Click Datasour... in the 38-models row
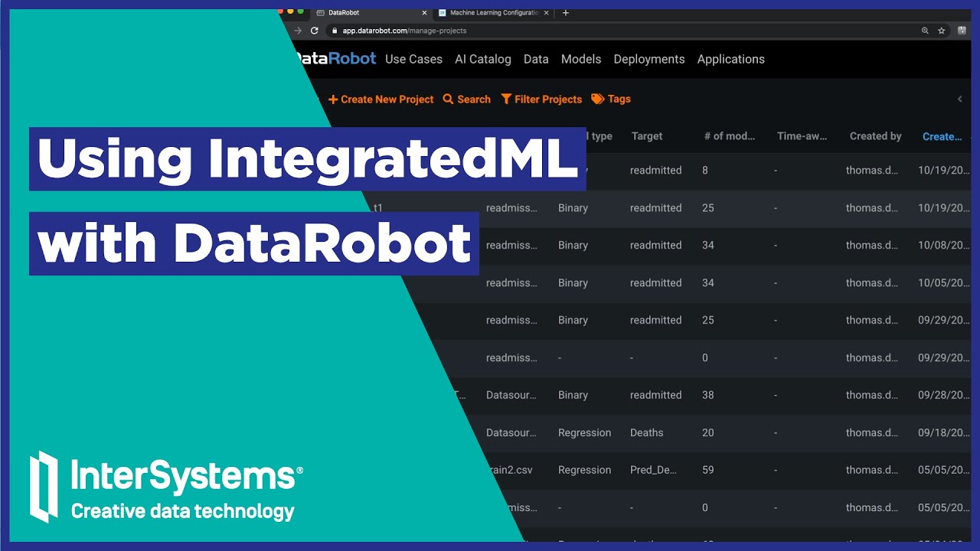 pos(511,395)
